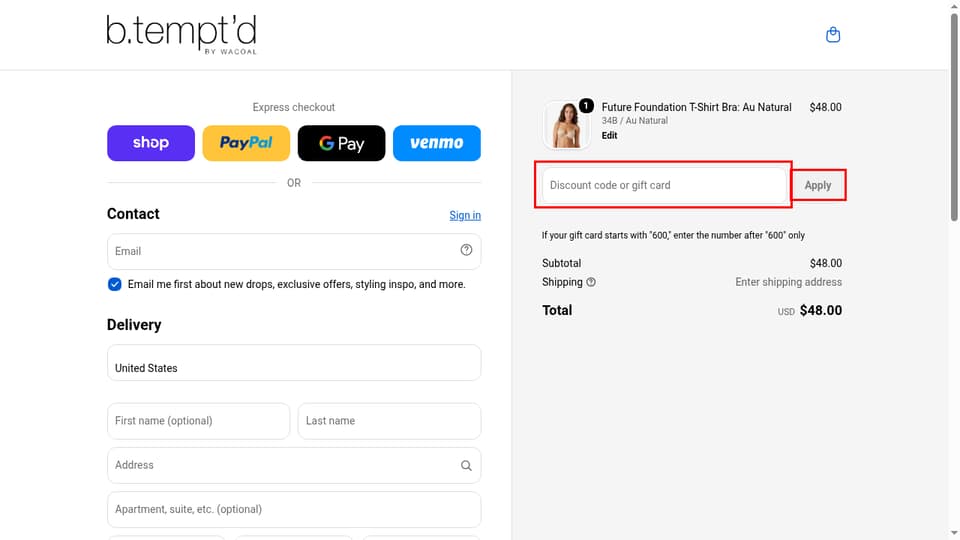Screen dimensions: 960x540
Task: Open the shipping info question mark icon
Action: pyautogui.click(x=591, y=282)
